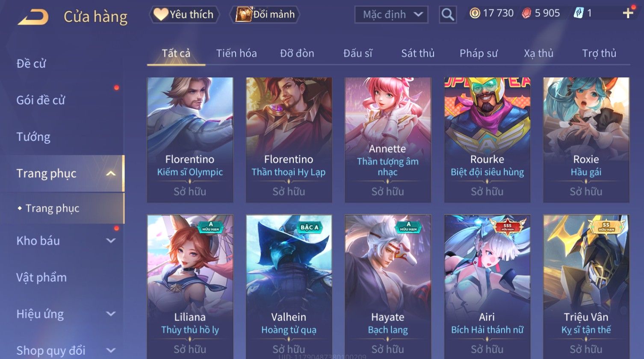Open Valhein Hoàng tử quạ skin card

289,287
